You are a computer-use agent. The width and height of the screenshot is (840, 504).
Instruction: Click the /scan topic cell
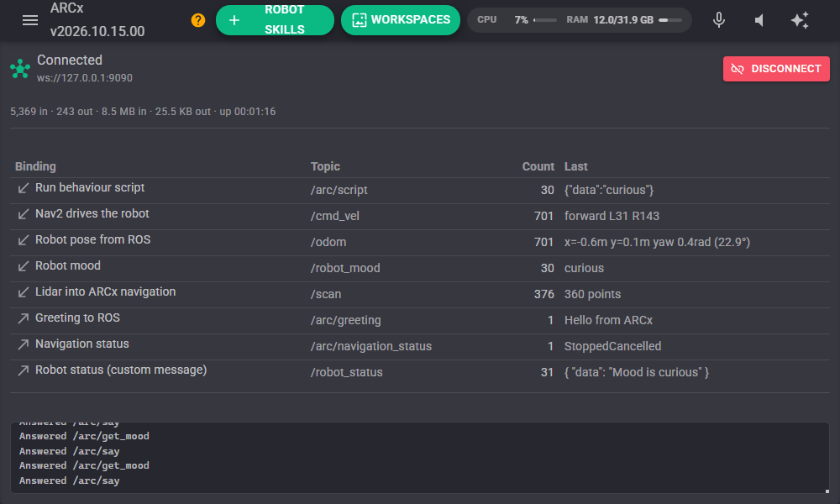pyautogui.click(x=326, y=294)
